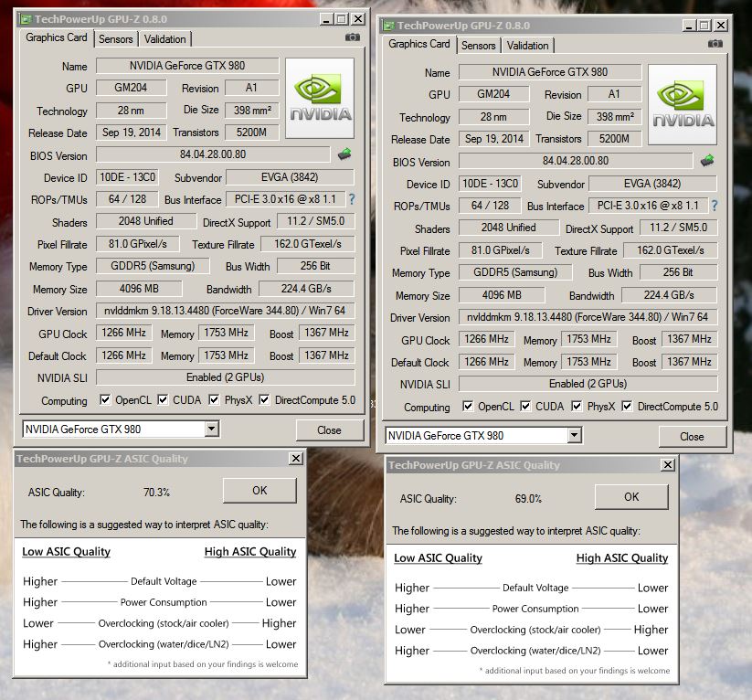Click Boost 1367 MHz beside GPU Clock, left window
This screenshot has height=700, width=752.
326,333
